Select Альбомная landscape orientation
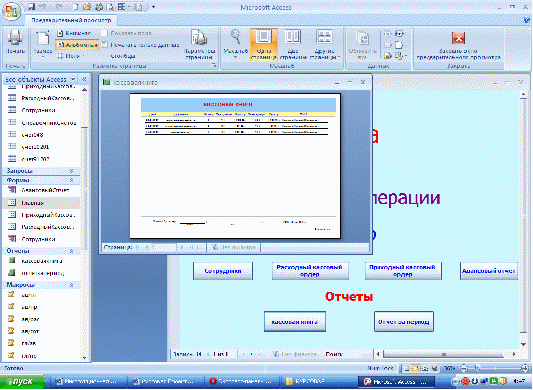The width and height of the screenshot is (533, 390). click(x=77, y=45)
